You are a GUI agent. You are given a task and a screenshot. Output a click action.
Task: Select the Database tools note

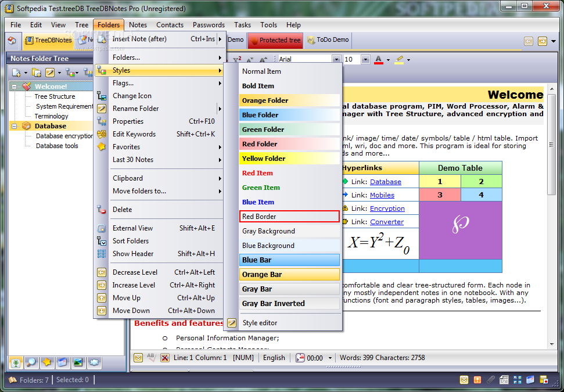[57, 146]
